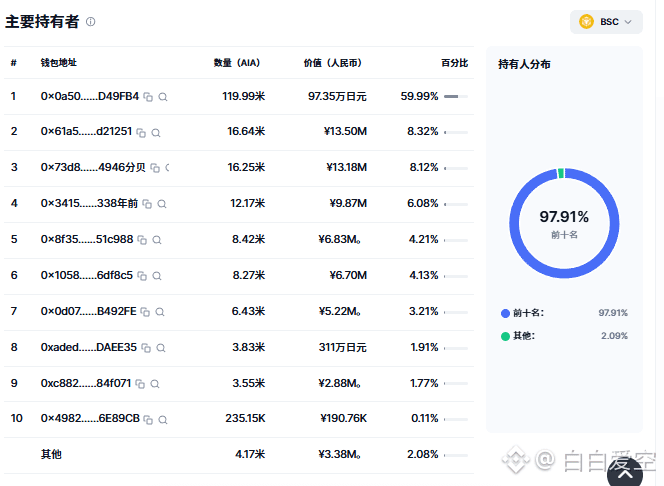This screenshot has width=664, height=486.
Task: Copy wallet address 0x0a50......D49FB4
Action: pyautogui.click(x=148, y=97)
